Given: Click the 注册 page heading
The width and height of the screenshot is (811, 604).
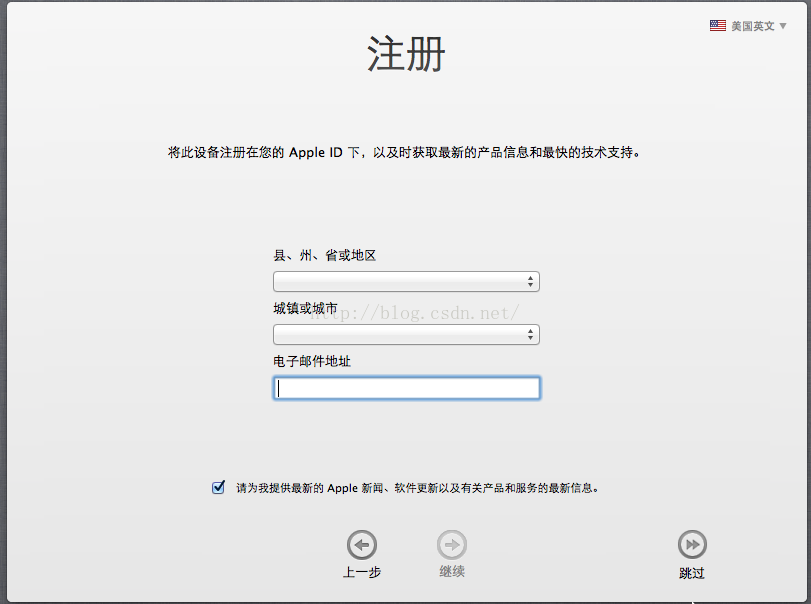Looking at the screenshot, I should point(406,55).
